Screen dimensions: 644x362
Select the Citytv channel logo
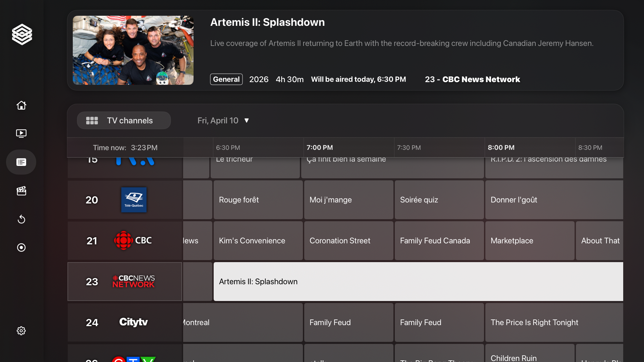(x=133, y=322)
